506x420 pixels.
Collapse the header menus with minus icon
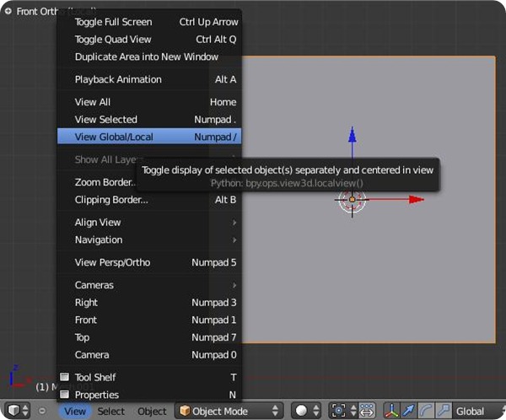point(42,411)
